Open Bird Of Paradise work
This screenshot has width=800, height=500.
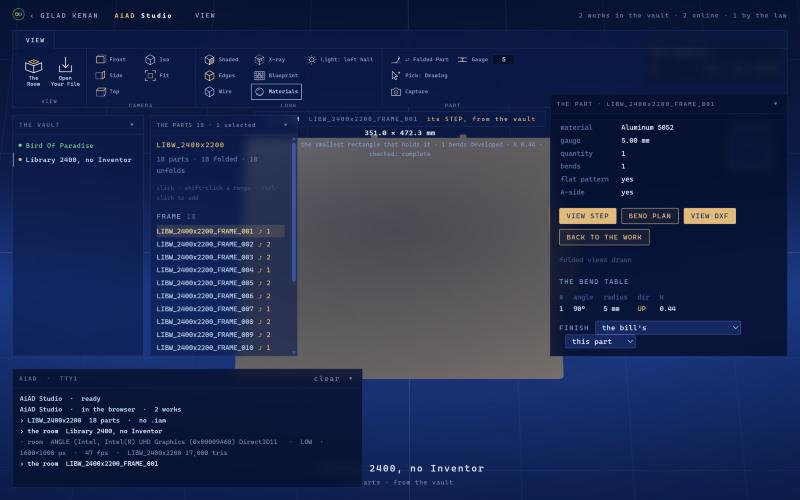(x=59, y=145)
